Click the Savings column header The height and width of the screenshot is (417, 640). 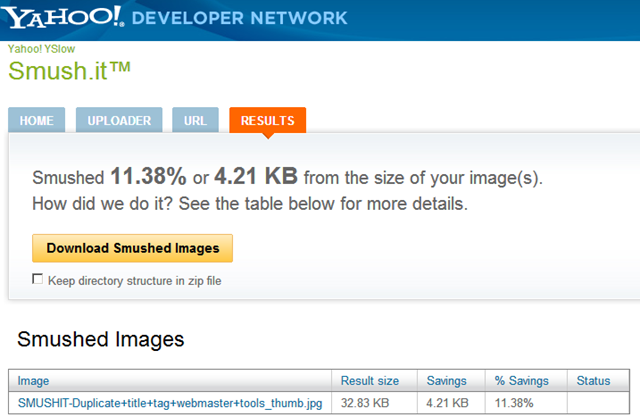click(451, 381)
